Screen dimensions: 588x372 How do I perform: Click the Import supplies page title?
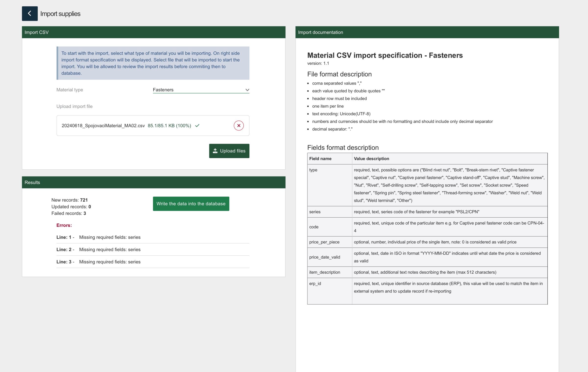click(60, 14)
